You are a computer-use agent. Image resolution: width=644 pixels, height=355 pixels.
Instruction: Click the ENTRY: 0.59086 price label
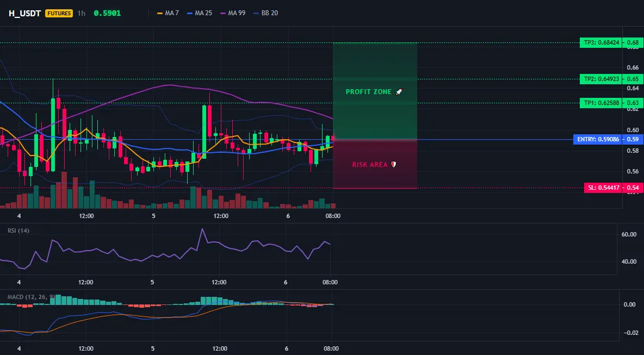click(x=597, y=140)
